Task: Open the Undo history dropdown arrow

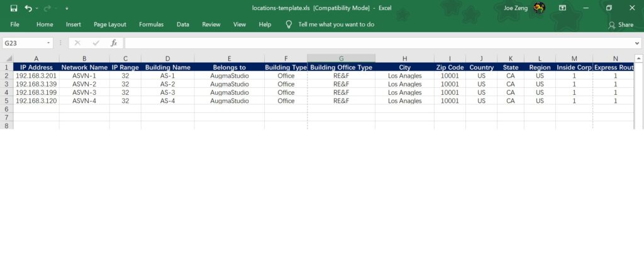Action: pos(38,9)
